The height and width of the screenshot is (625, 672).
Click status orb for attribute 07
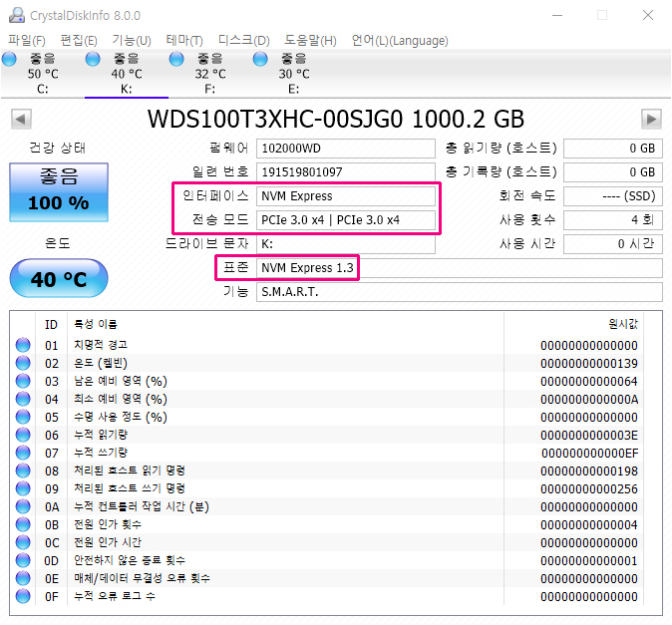[23, 453]
